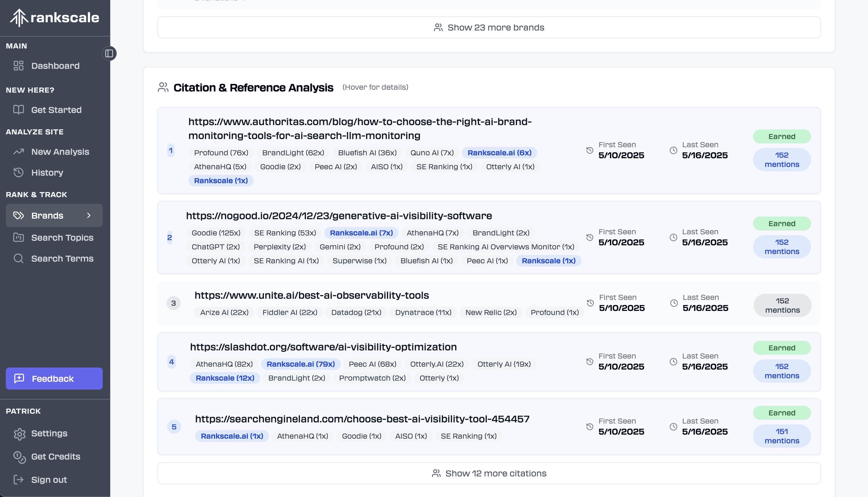This screenshot has width=868, height=497.
Task: Select Brands in Rank & Track
Action: pyautogui.click(x=54, y=215)
